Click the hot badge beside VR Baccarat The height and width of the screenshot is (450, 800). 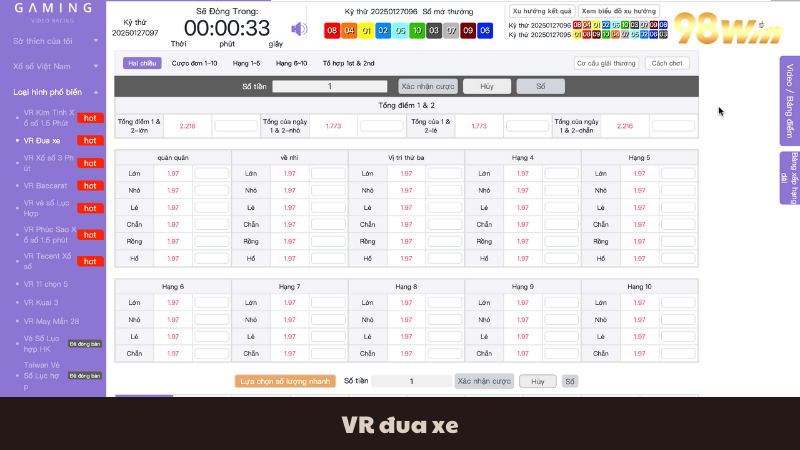(90, 185)
